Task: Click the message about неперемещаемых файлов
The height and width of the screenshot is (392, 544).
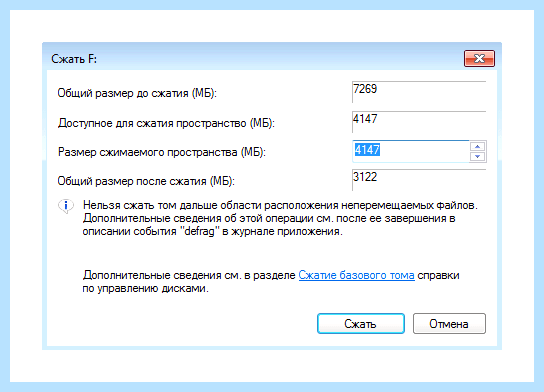Action: [x=280, y=218]
